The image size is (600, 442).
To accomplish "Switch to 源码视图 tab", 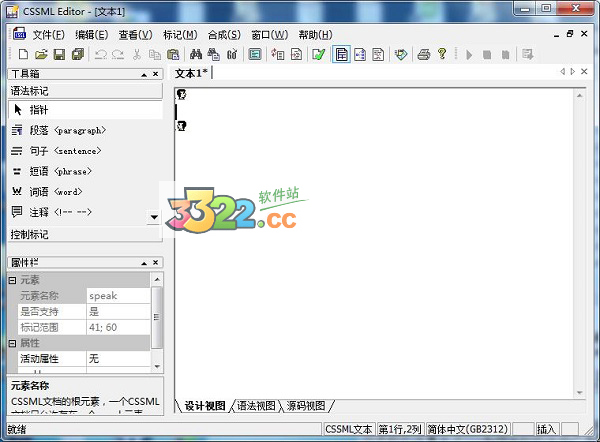I will [x=306, y=406].
